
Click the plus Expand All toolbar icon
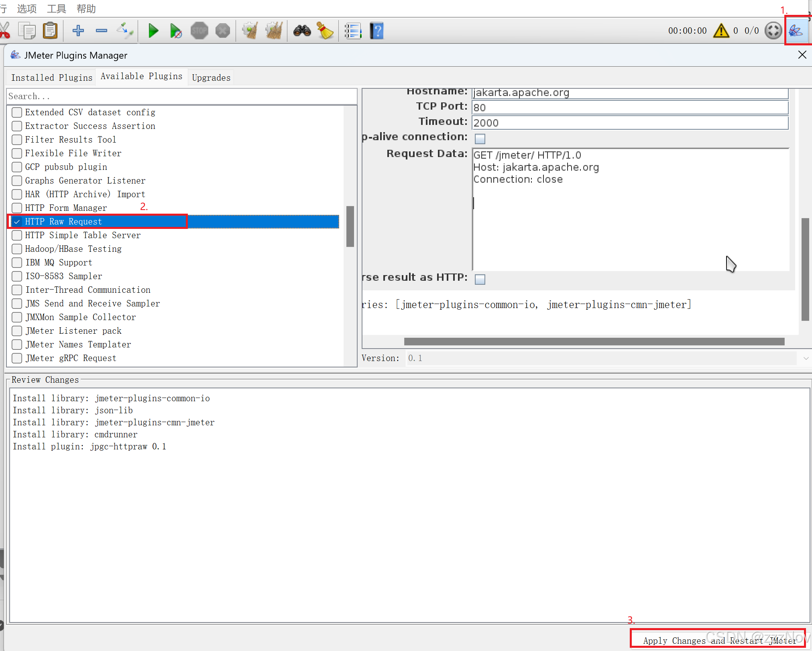[x=78, y=31]
